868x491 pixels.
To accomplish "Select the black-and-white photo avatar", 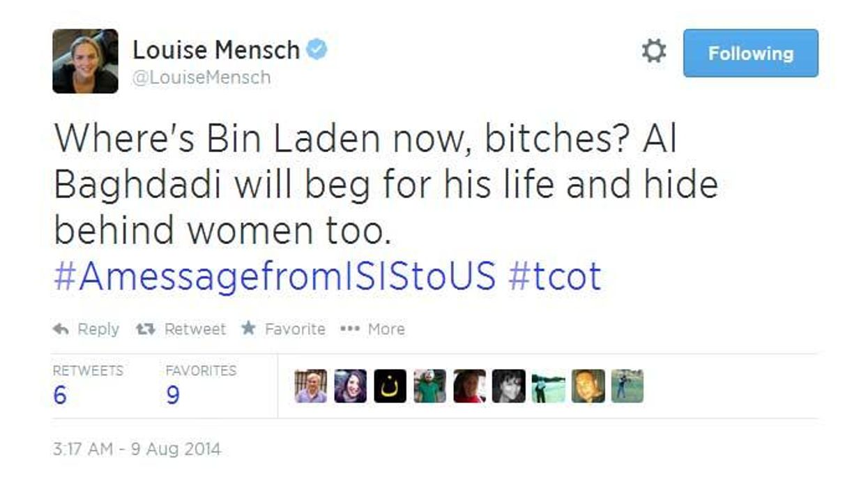I will [x=508, y=386].
